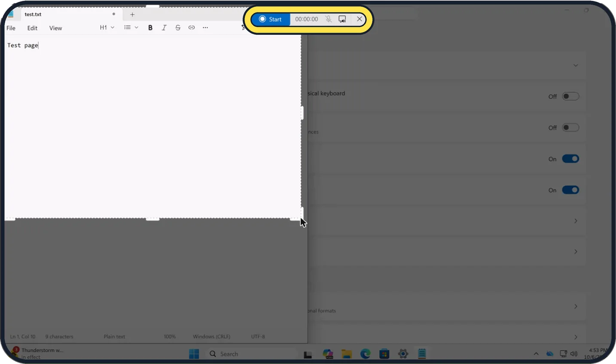Viewport: 616px width, 364px height.
Task: Open the File menu
Action: point(11,28)
